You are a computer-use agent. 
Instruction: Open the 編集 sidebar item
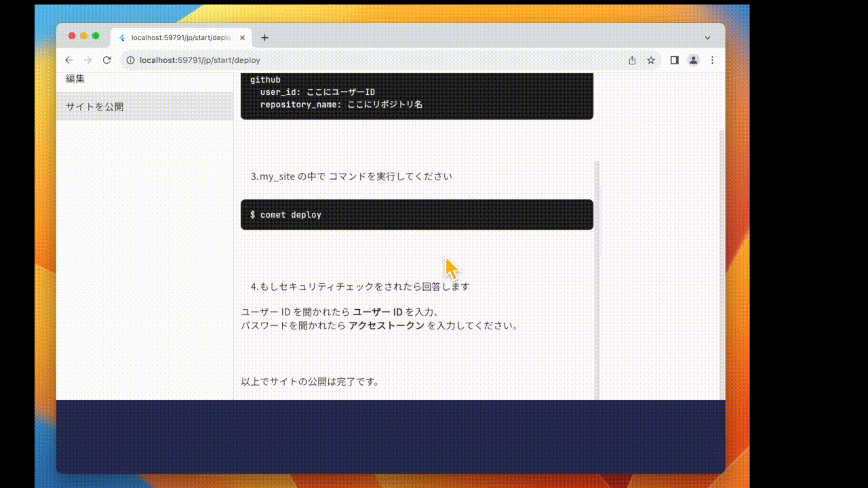76,79
